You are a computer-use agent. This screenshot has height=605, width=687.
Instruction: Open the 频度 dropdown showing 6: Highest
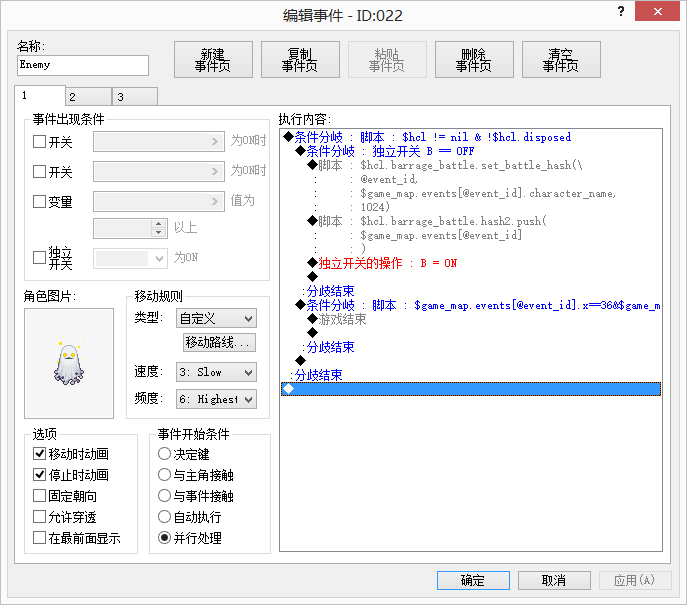click(x=216, y=399)
